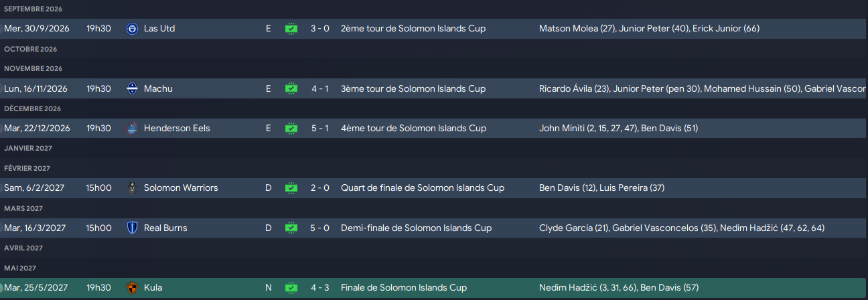Click green match report icon for Las Utd
The width and height of the screenshot is (868, 300).
click(291, 29)
